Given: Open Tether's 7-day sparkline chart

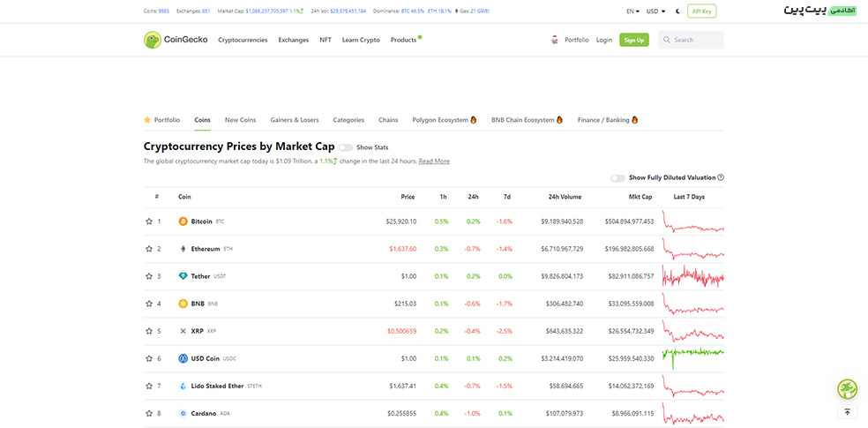Looking at the screenshot, I should point(693,276).
